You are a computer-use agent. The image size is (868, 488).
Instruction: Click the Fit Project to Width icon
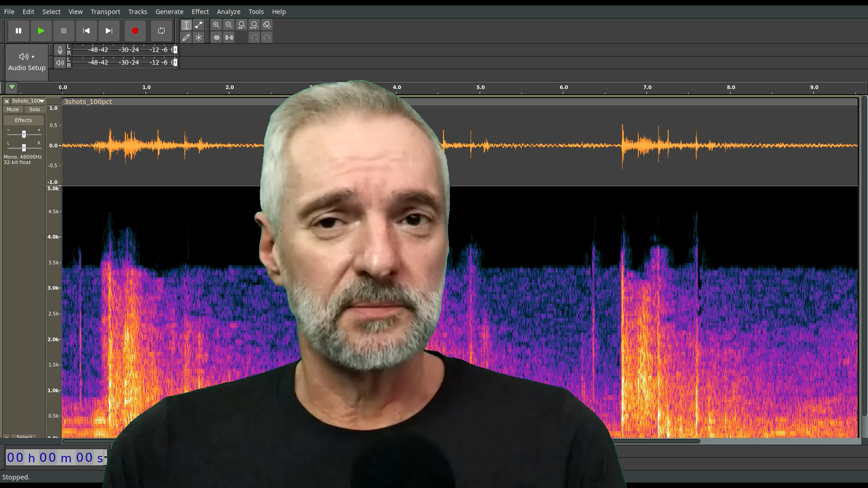click(x=254, y=24)
